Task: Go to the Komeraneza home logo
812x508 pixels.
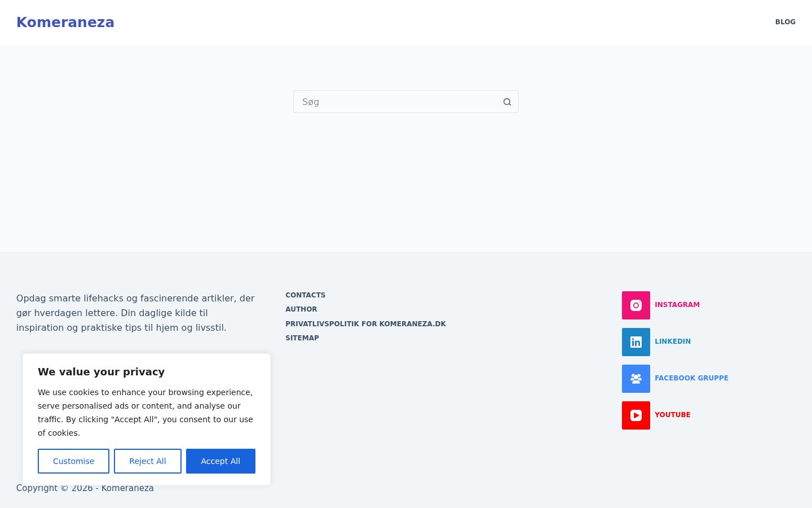Action: pos(65,23)
